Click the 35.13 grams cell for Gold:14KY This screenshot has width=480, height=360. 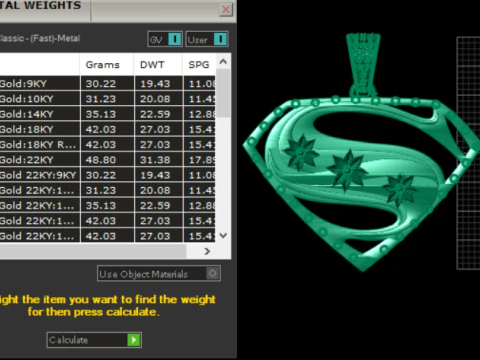(x=107, y=114)
